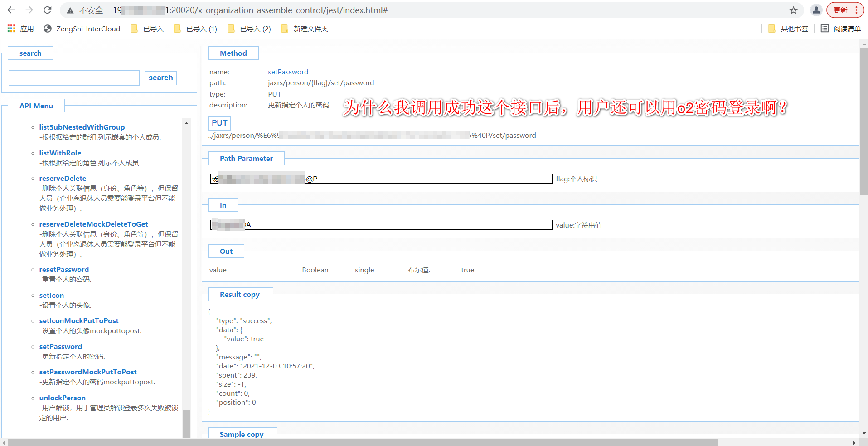Reload the page with the refresh icon
Viewport: 868px width, 446px height.
(48, 10)
